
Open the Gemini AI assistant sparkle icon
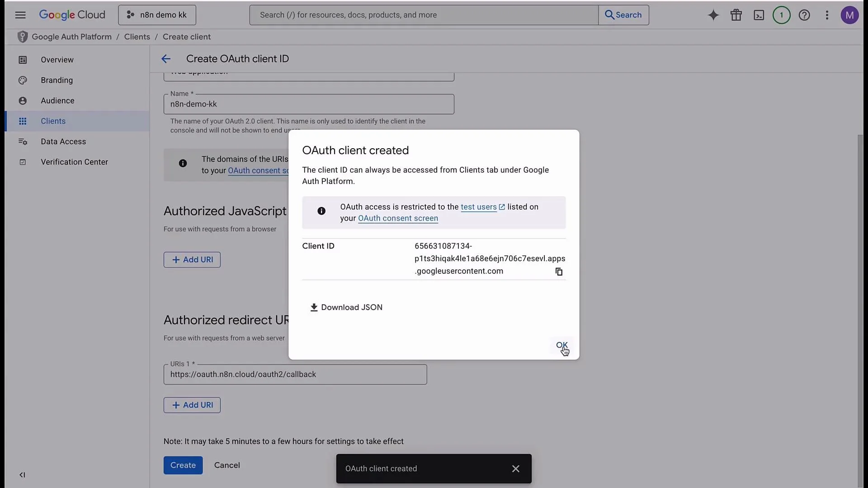coord(713,15)
